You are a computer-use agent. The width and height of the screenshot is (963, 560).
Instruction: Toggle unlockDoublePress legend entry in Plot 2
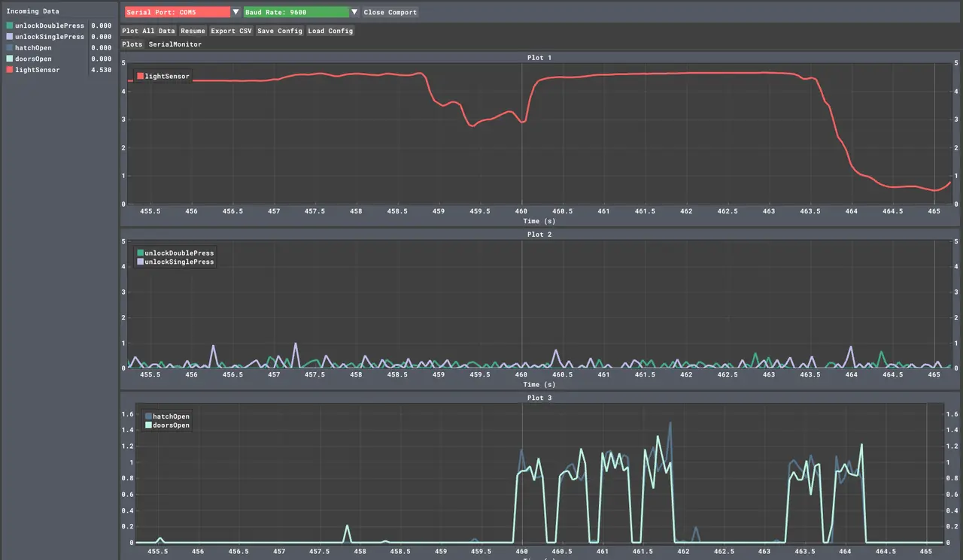point(175,253)
